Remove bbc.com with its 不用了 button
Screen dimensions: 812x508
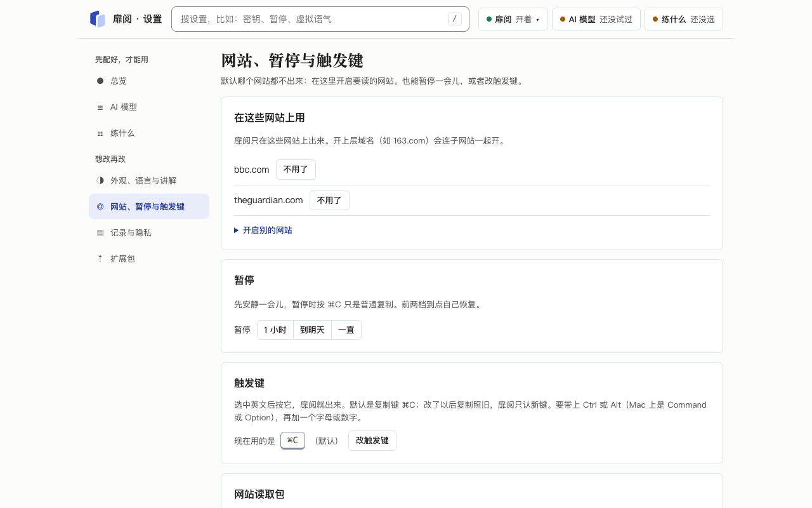[x=296, y=170]
